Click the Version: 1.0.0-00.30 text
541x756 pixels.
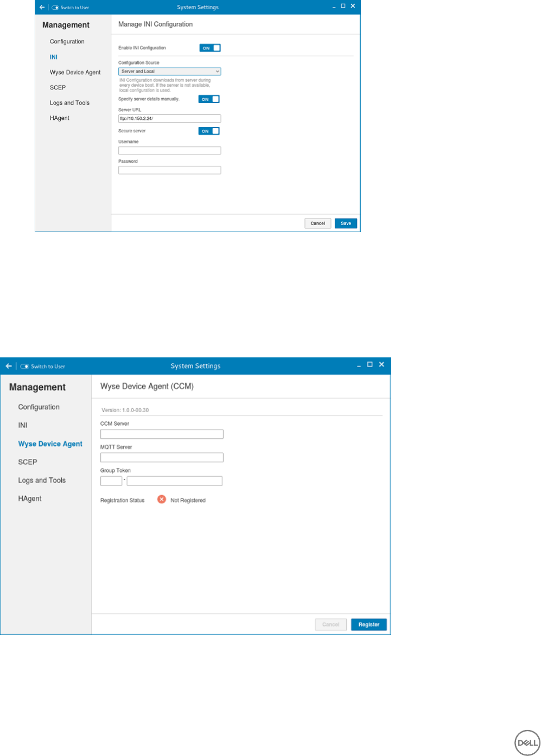(x=125, y=411)
